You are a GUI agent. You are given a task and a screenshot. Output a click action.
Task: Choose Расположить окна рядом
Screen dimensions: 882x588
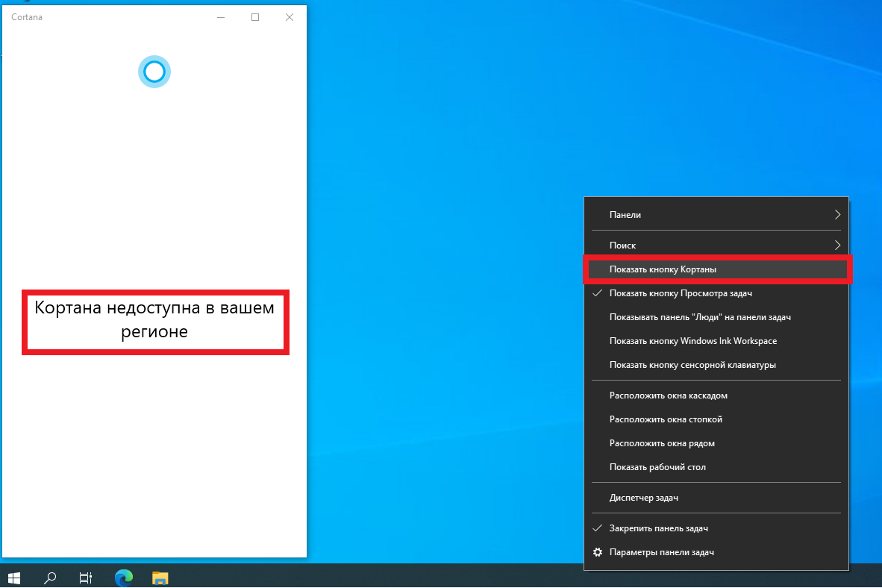pos(716,442)
